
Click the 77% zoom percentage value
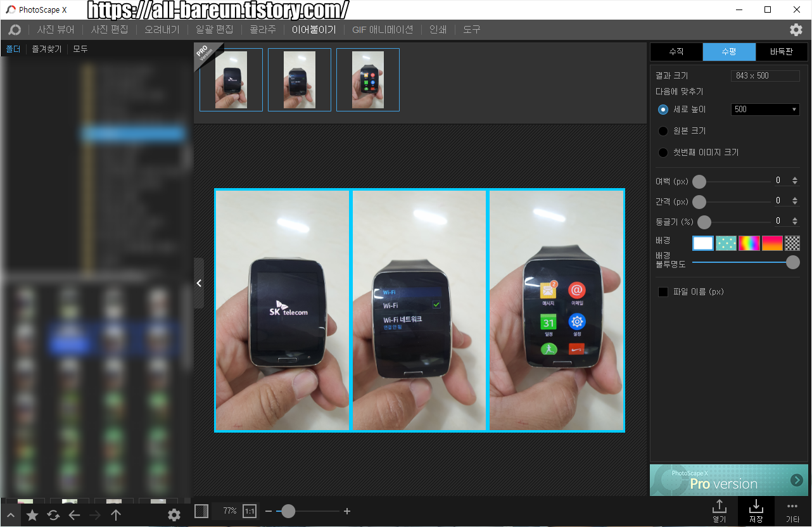pyautogui.click(x=229, y=511)
